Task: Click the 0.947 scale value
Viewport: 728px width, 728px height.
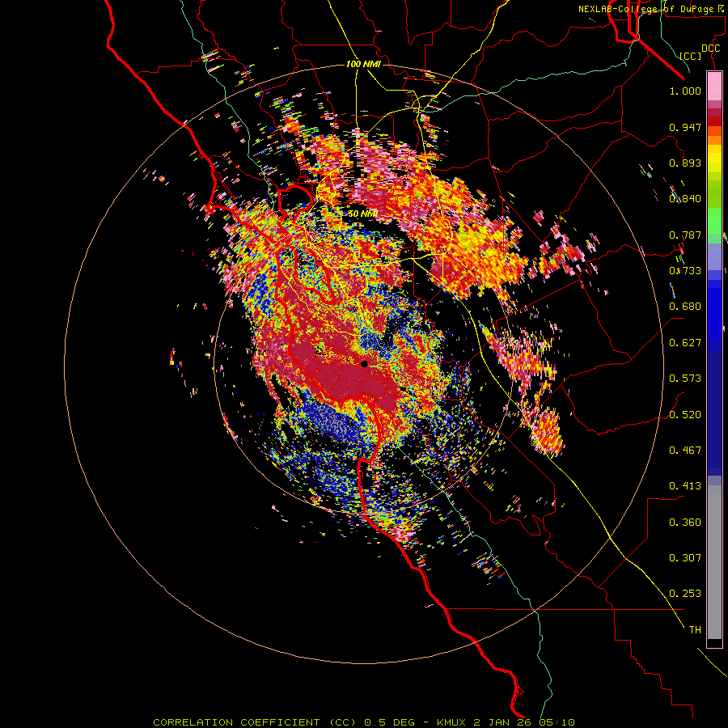Action: (x=685, y=127)
